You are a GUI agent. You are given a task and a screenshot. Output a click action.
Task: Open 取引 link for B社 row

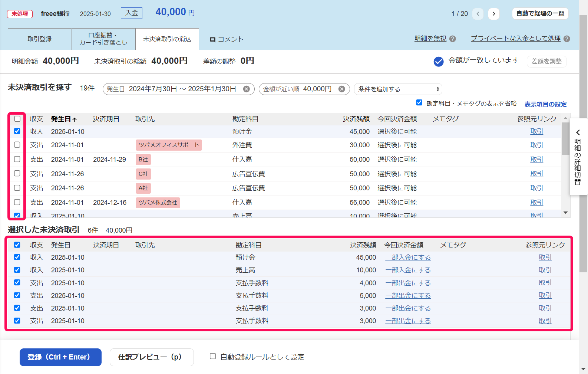(x=537, y=160)
